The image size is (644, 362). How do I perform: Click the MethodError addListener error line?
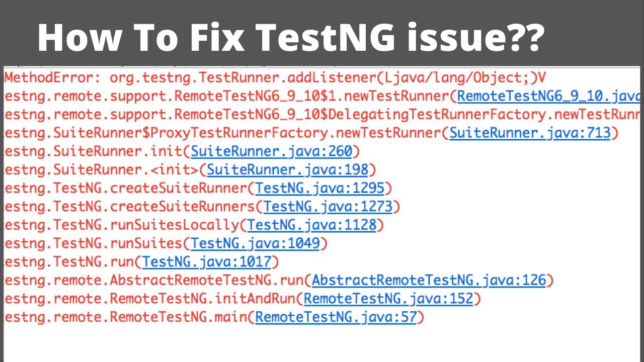(275, 78)
